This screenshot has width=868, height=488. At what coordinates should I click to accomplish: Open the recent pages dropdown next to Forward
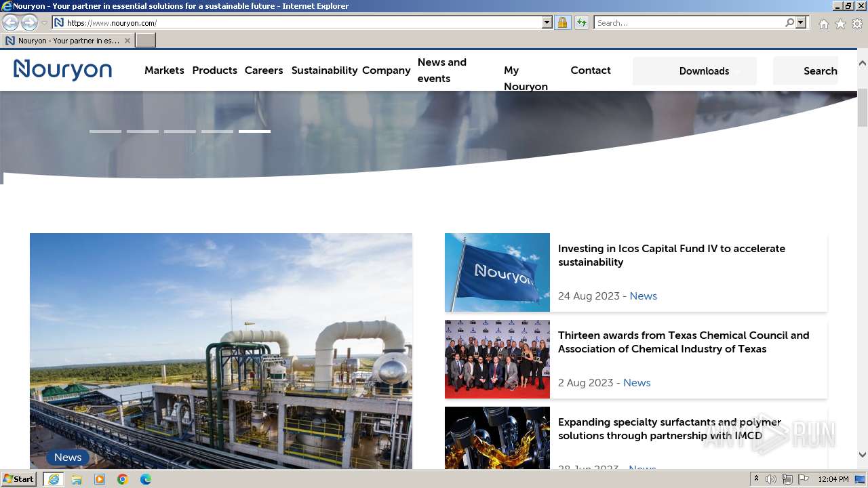pos(45,23)
